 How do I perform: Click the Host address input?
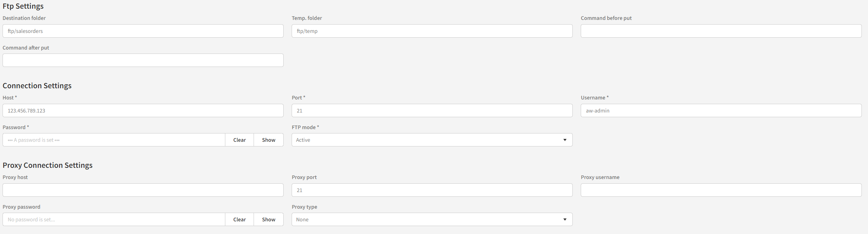(143, 111)
